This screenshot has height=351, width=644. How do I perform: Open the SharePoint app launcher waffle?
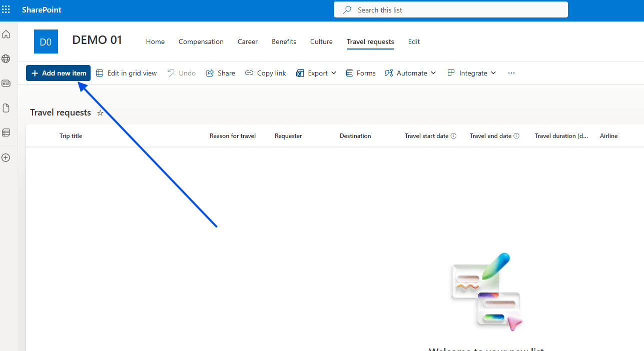(x=6, y=9)
